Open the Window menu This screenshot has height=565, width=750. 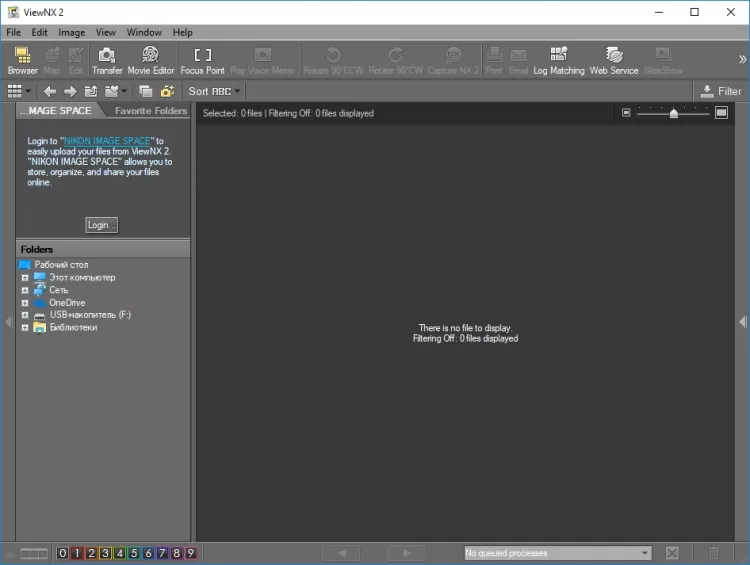point(144,33)
